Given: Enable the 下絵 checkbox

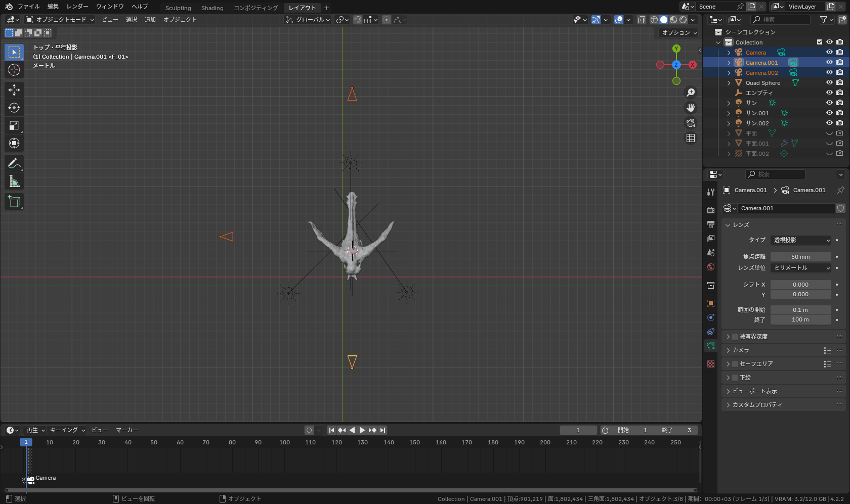Looking at the screenshot, I should point(735,378).
